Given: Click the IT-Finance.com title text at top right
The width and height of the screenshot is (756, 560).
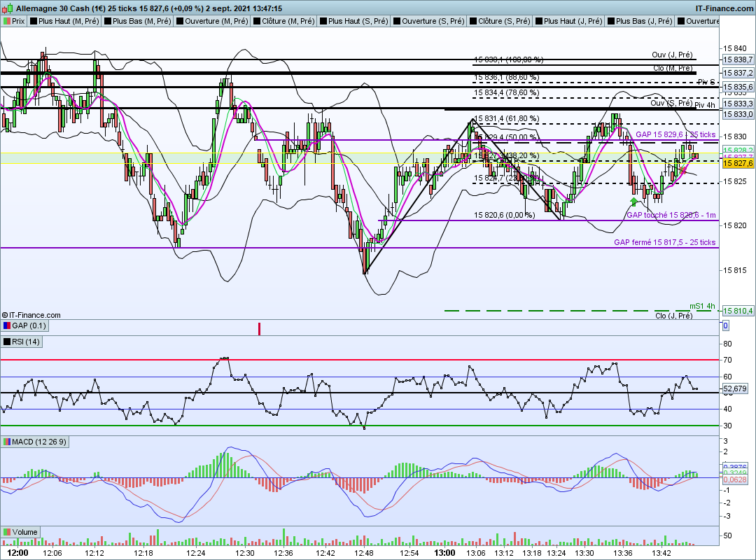Looking at the screenshot, I should (x=724, y=8).
